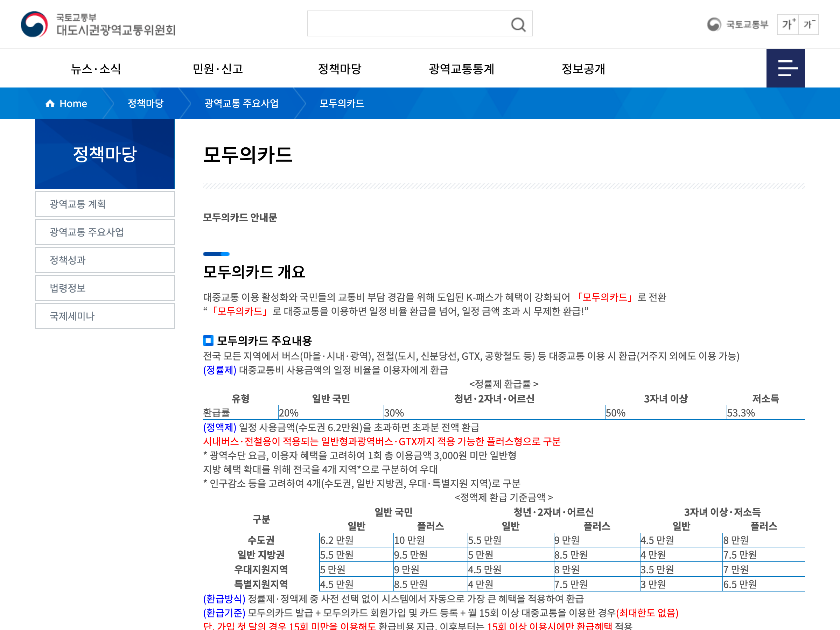This screenshot has width=840, height=630.
Task: Click 모두의카드 in the breadcrumb bar
Action: (x=342, y=103)
